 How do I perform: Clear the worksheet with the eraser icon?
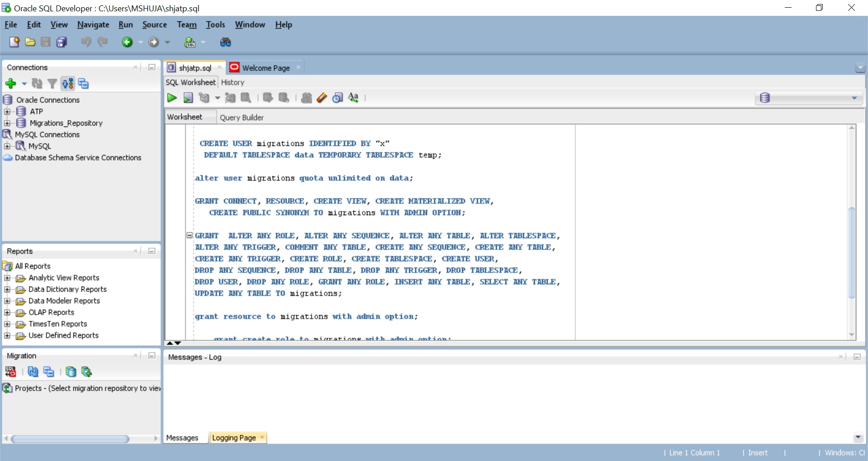[321, 98]
